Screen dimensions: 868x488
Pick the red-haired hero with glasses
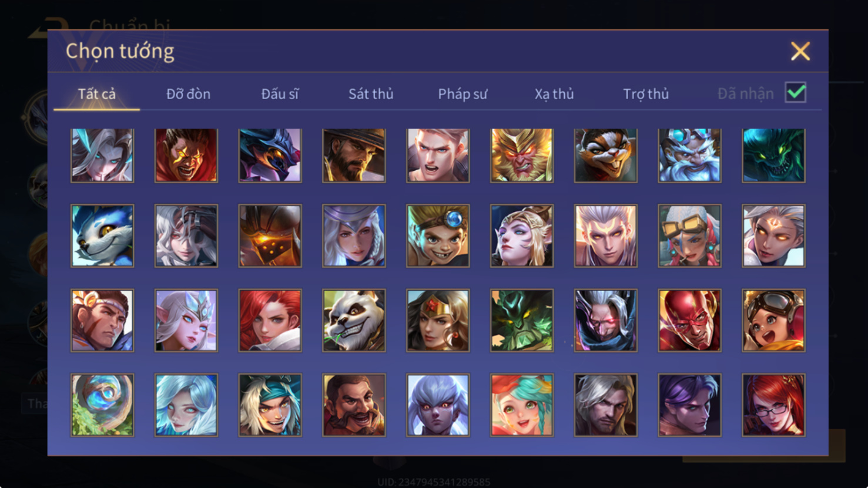click(x=773, y=405)
